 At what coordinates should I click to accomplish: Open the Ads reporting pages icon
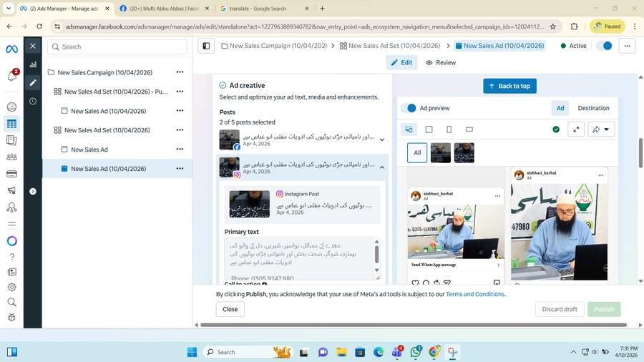point(12,140)
